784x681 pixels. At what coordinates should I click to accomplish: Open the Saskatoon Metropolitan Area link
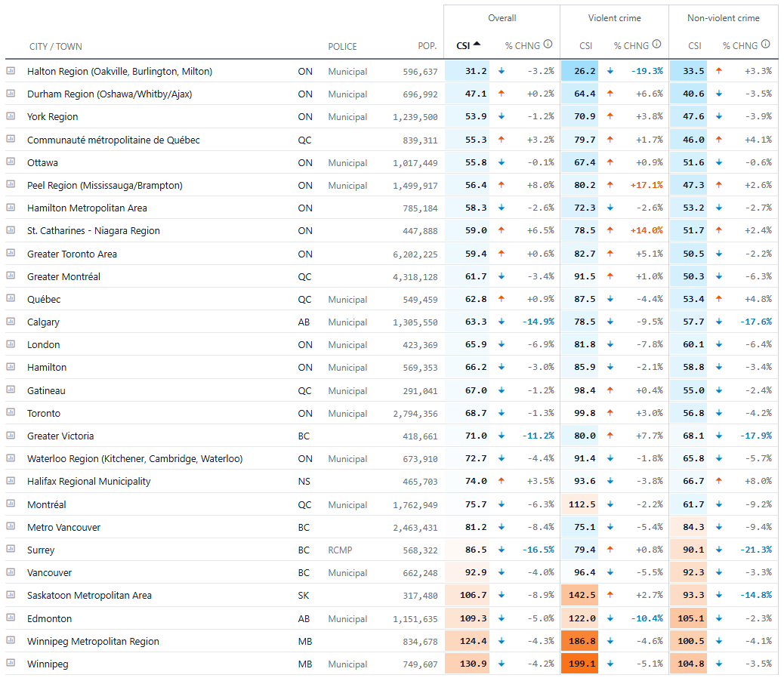89,595
